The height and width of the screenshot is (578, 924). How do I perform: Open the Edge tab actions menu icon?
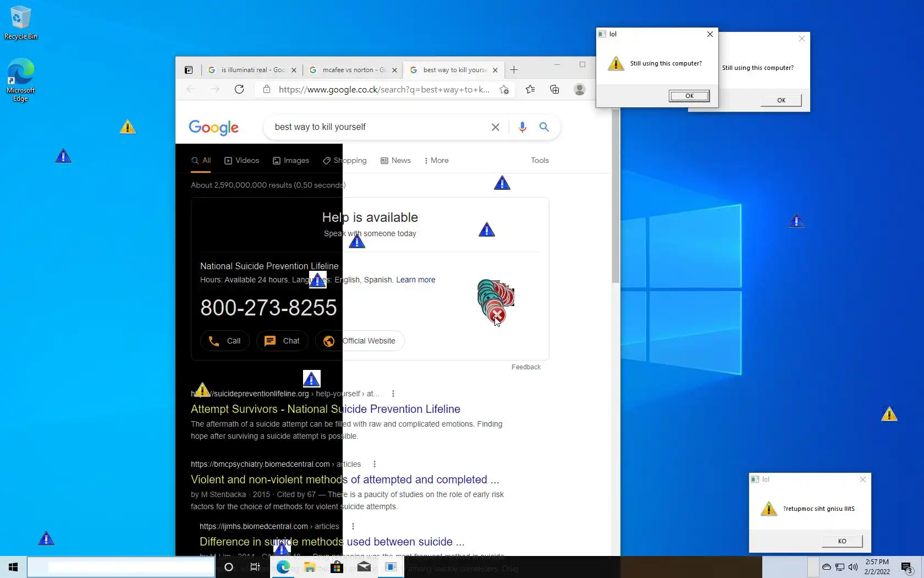click(189, 70)
